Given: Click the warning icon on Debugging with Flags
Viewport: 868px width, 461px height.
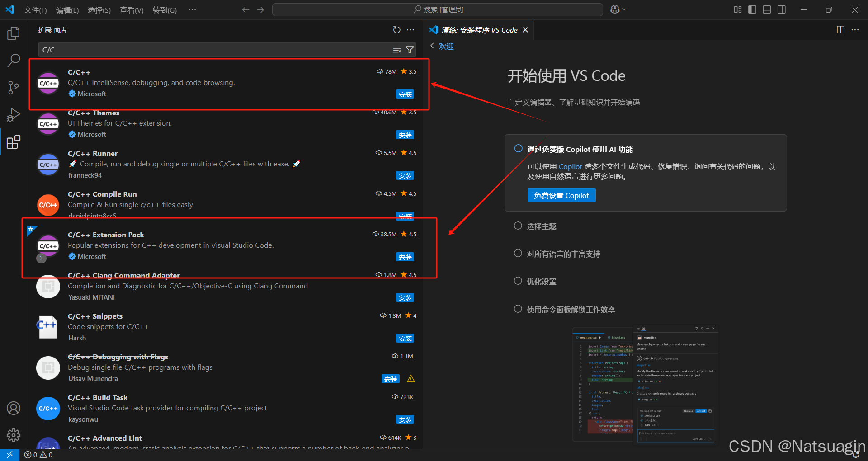Looking at the screenshot, I should (x=410, y=379).
